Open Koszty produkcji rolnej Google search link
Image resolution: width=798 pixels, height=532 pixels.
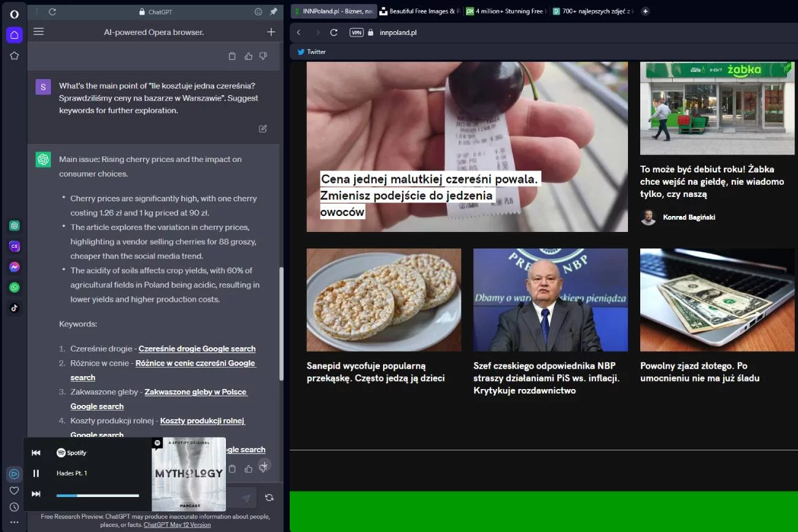point(158,428)
